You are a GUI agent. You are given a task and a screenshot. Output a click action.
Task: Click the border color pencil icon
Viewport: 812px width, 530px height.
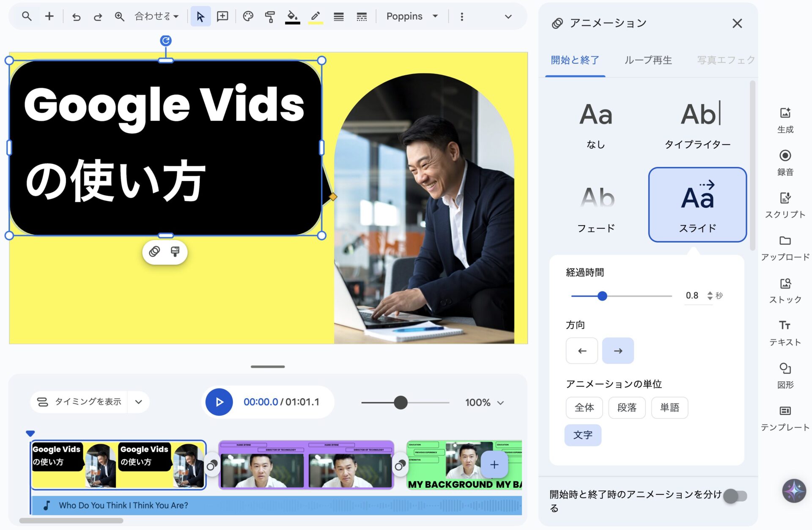click(x=315, y=17)
